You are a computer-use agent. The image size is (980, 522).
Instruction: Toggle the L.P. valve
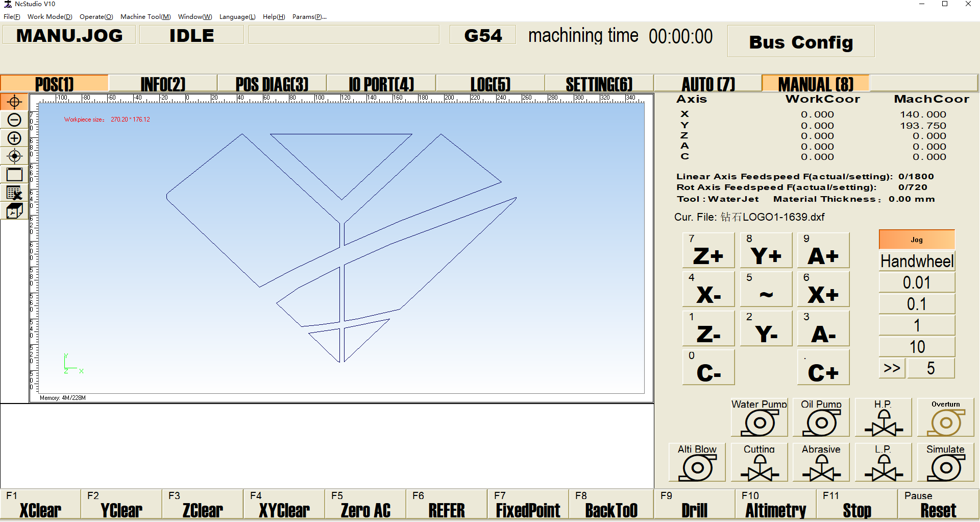[x=884, y=462]
